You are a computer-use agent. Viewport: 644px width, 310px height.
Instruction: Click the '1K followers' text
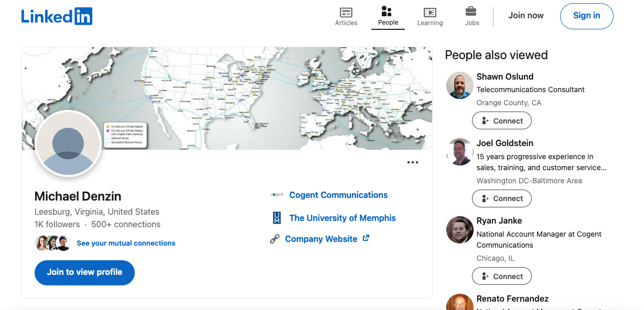tap(57, 224)
